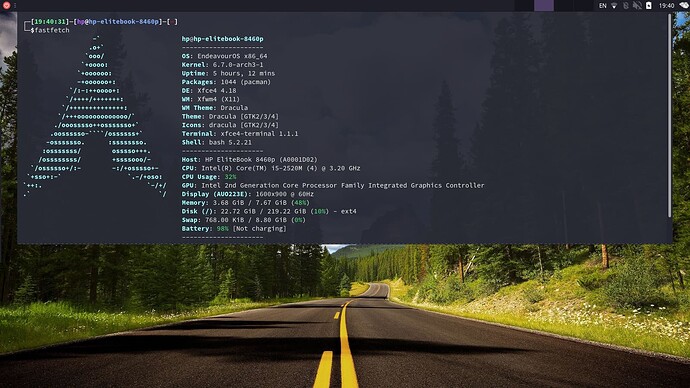
Task: Click the Kernel: 6.7.0-arch3-1 line
Action: tap(222, 65)
